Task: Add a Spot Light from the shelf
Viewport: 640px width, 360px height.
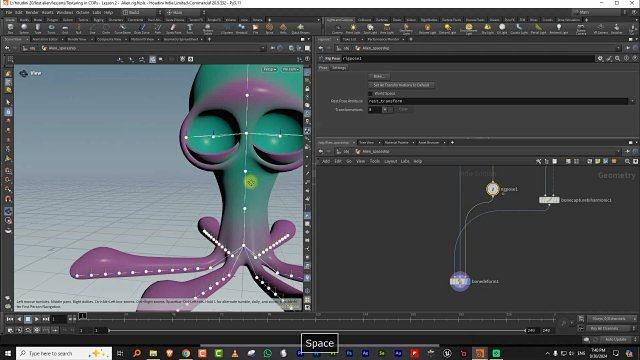Action: (x=370, y=29)
